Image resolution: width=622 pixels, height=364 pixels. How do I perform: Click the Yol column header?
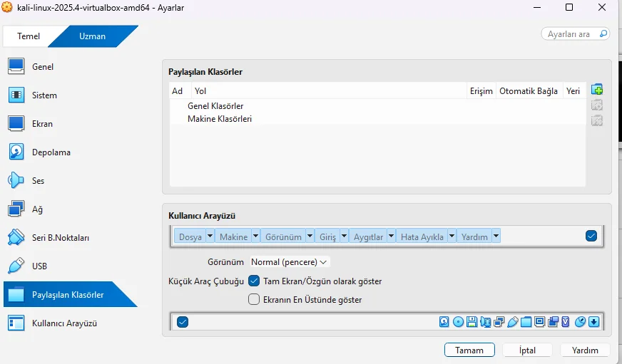pos(329,90)
